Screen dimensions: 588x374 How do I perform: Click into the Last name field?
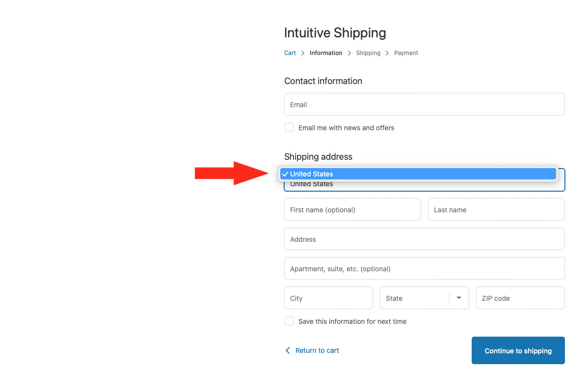pyautogui.click(x=496, y=209)
